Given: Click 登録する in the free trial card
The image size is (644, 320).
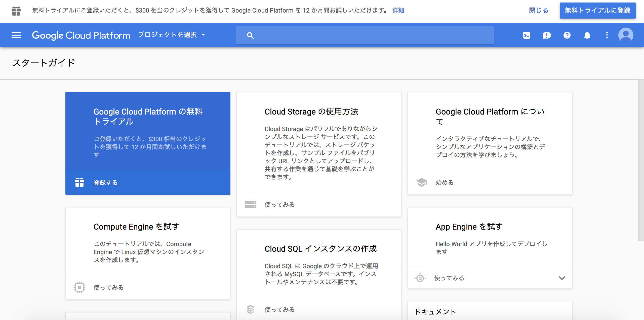Looking at the screenshot, I should pos(105,183).
